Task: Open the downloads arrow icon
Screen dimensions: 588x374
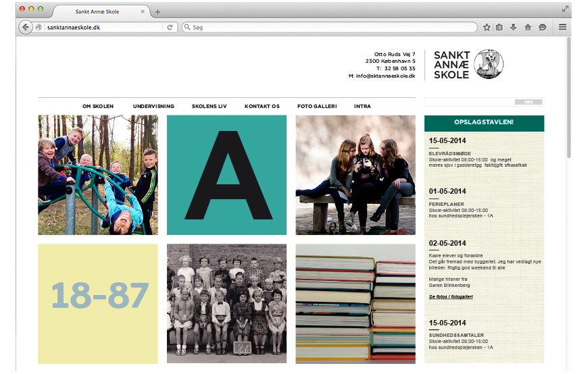Action: pos(514,28)
